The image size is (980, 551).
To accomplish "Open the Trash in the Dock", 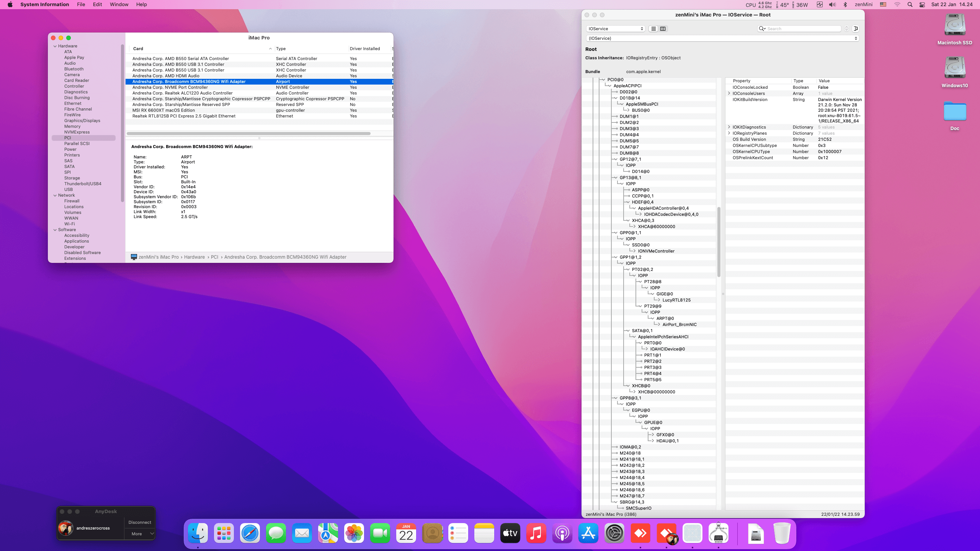I will coord(782,533).
